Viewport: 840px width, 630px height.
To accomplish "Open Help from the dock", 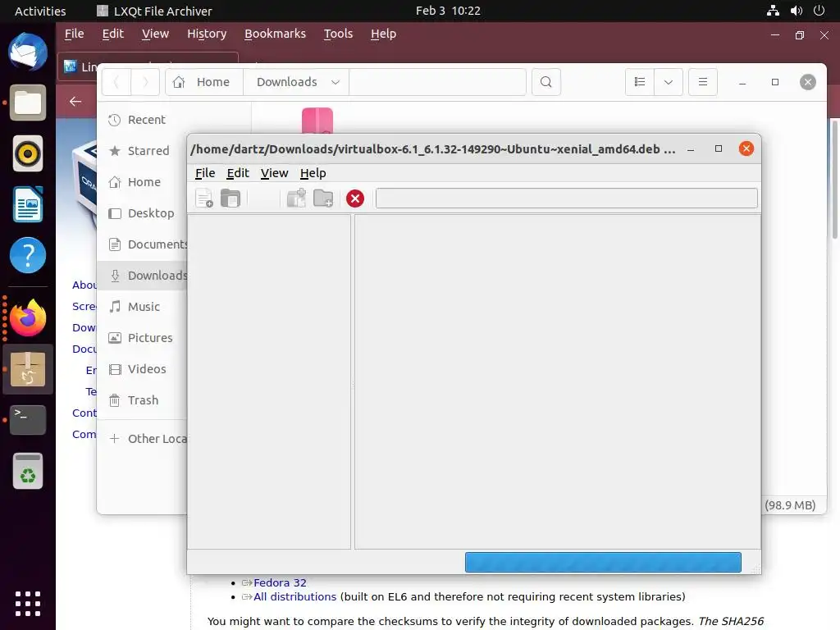I will pos(28,255).
